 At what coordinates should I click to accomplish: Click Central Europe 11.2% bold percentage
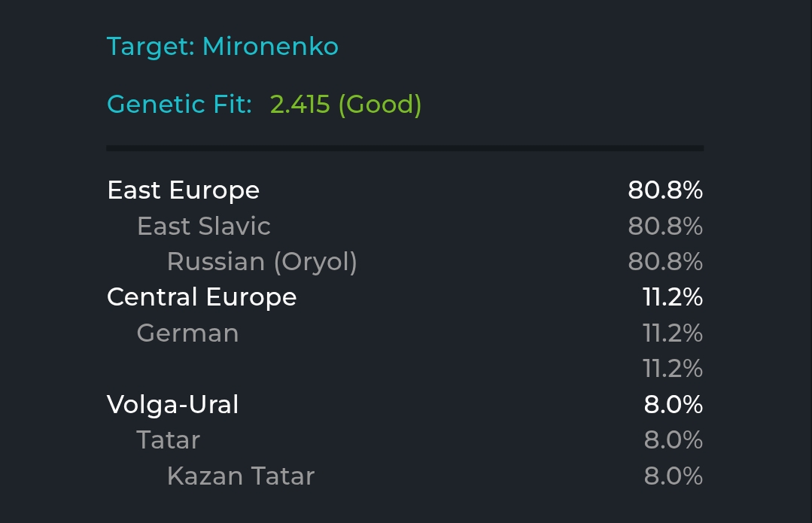(673, 297)
